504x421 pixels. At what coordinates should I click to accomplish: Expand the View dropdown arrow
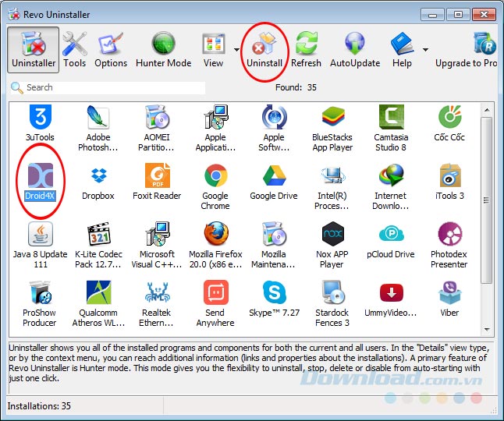coord(236,49)
